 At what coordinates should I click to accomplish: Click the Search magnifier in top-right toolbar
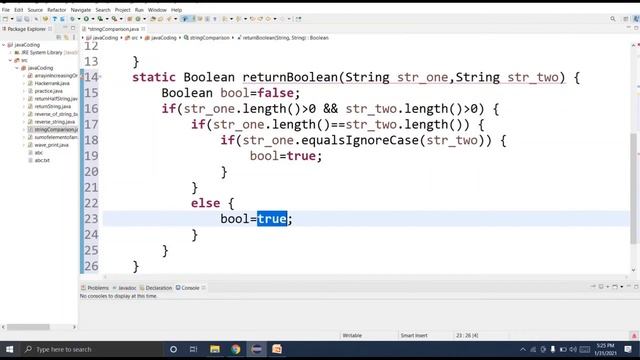[613, 19]
